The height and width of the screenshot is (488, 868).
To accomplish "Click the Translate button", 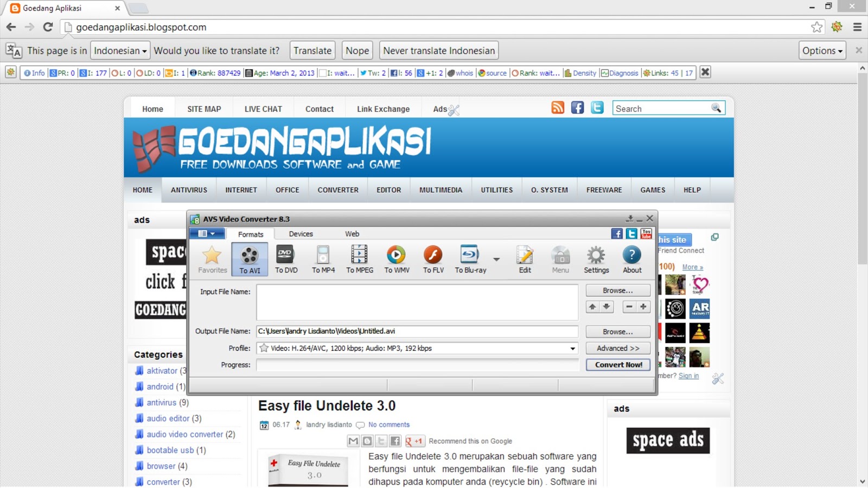I will [x=312, y=50].
